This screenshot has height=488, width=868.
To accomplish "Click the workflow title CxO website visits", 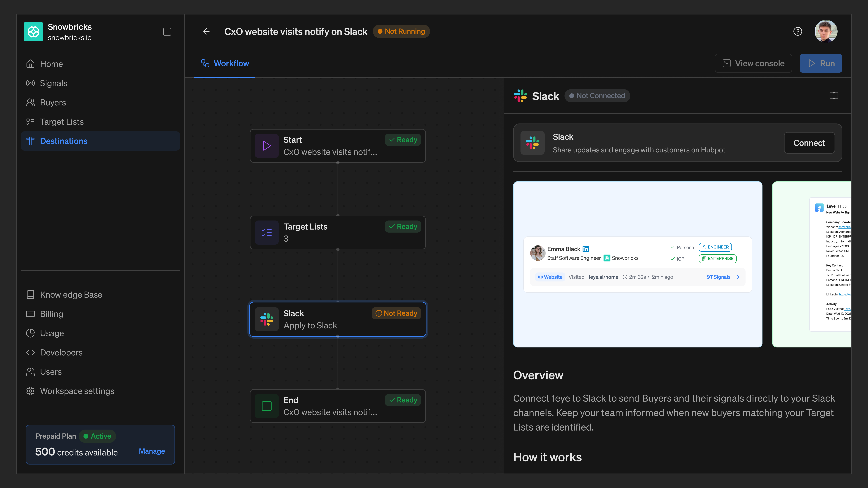I will click(x=296, y=32).
